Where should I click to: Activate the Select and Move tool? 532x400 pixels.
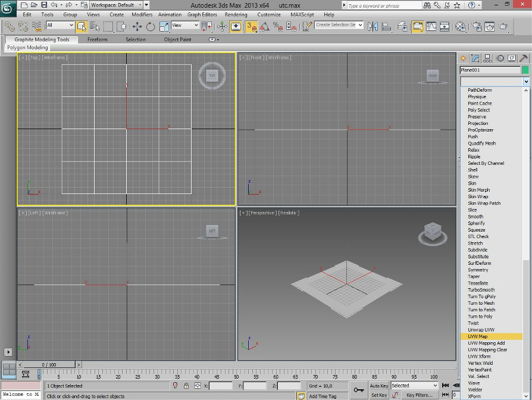137,26
